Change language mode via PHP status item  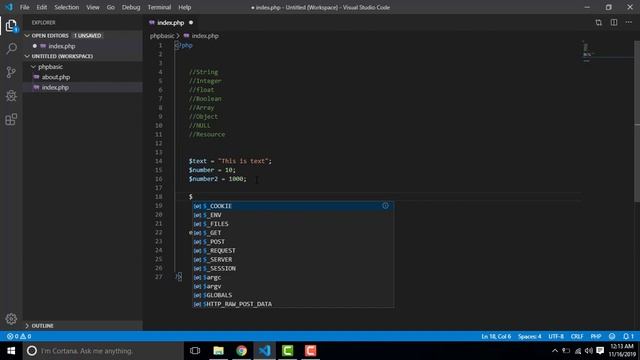pos(596,336)
